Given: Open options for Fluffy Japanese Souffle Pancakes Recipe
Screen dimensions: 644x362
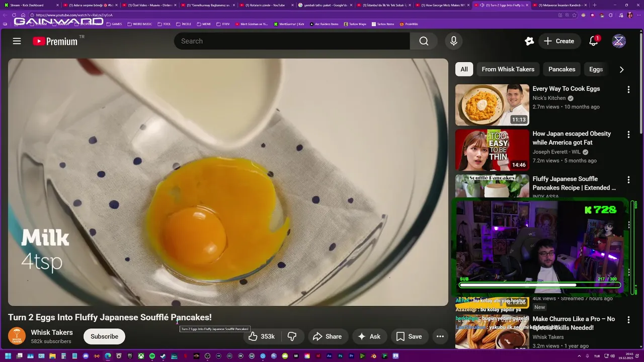Looking at the screenshot, I should 628,180.
